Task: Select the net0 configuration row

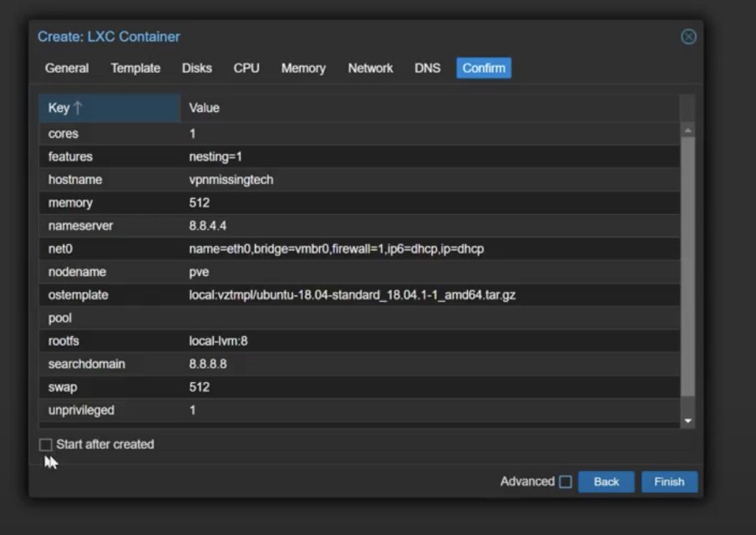Action: pyautogui.click(x=359, y=249)
